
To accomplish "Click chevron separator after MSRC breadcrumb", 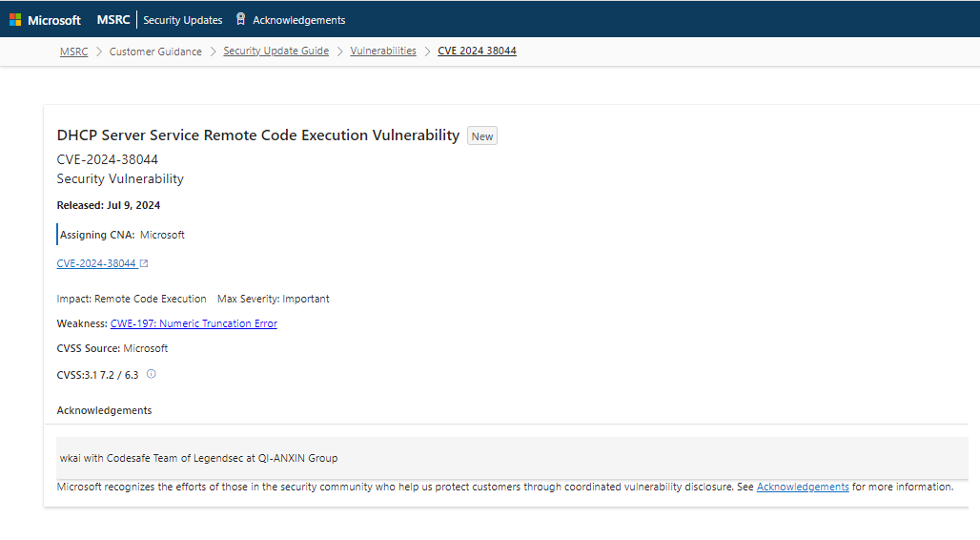I will pyautogui.click(x=99, y=52).
